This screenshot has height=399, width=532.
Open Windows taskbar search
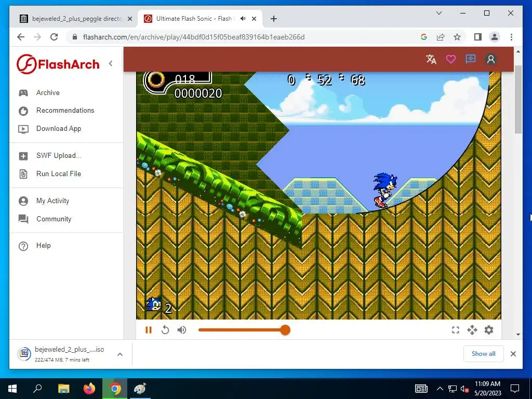click(x=37, y=389)
